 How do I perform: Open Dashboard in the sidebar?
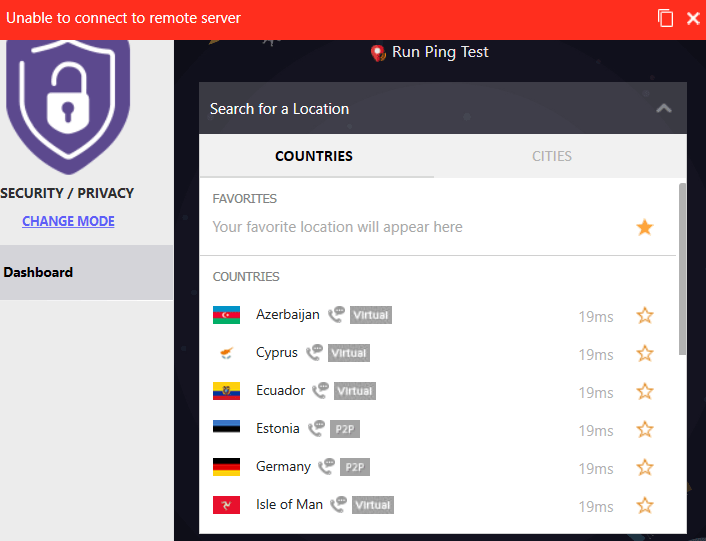tap(86, 272)
